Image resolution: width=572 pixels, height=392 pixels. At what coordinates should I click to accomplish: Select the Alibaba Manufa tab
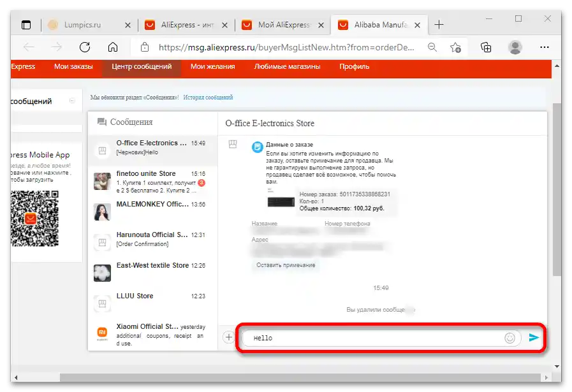381,25
